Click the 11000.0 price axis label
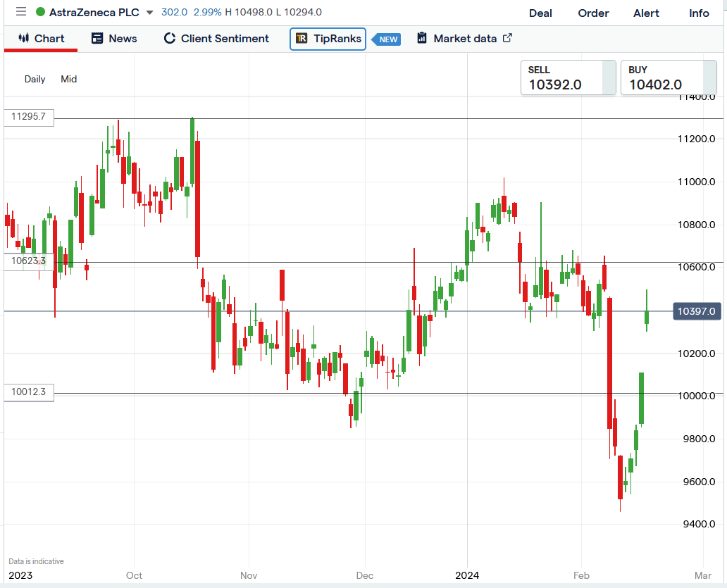Image resolution: width=727 pixels, height=588 pixels. (697, 182)
